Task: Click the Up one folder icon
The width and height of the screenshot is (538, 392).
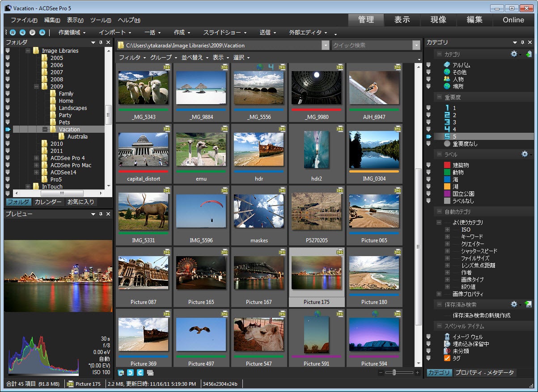Action: tap(42, 32)
